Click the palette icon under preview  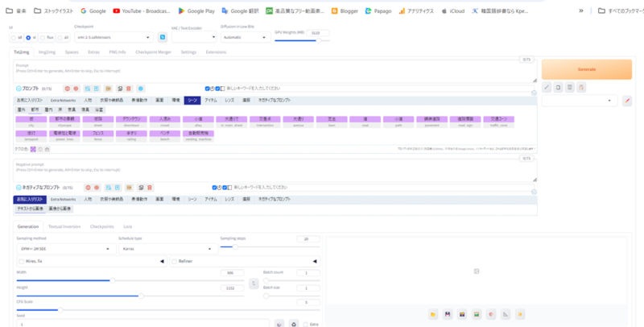click(x=491, y=314)
